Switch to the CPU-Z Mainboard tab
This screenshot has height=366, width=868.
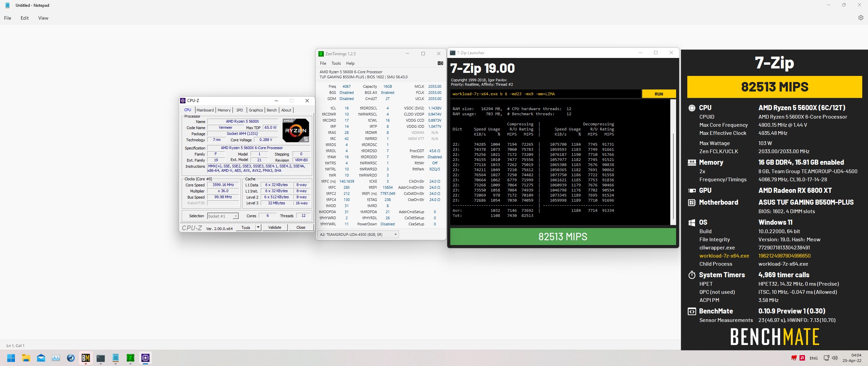pos(205,110)
